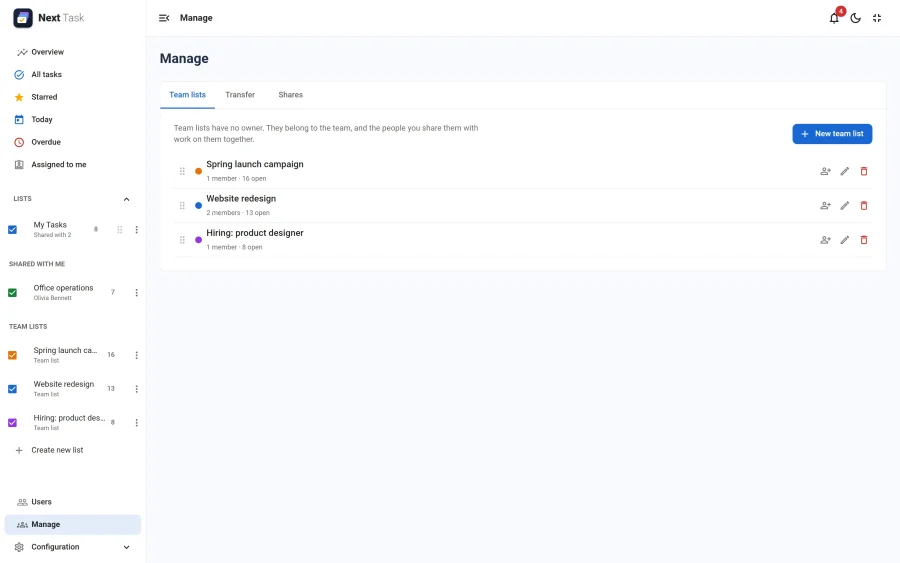Image resolution: width=900 pixels, height=563 pixels.
Task: Click the New team list button
Action: (x=832, y=134)
